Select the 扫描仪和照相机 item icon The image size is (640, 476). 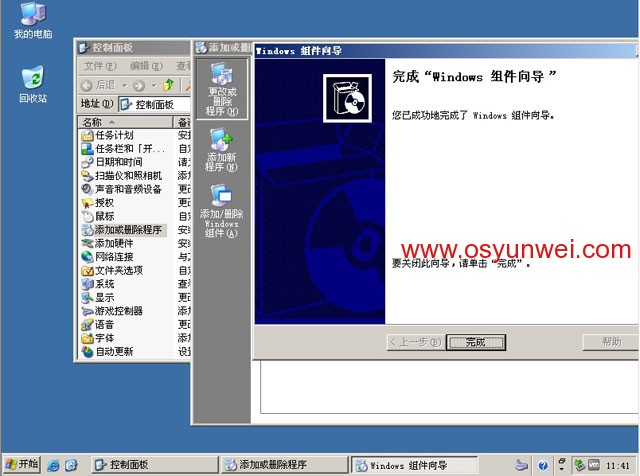(x=87, y=176)
